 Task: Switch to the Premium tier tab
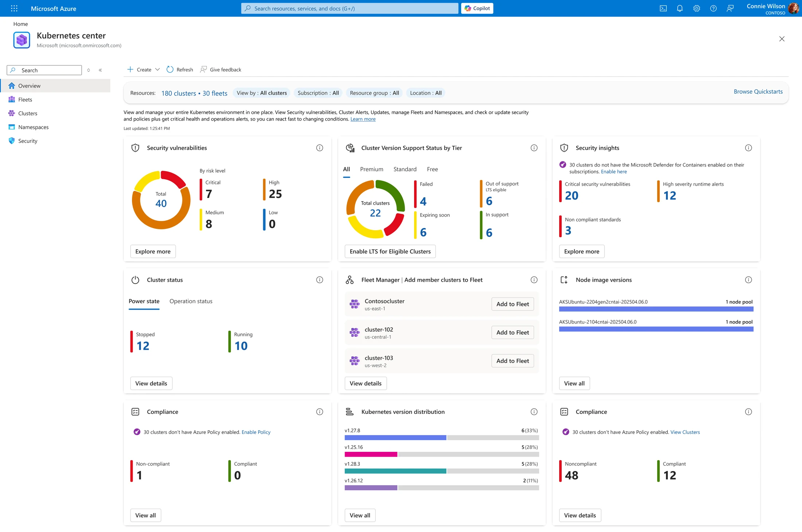click(371, 169)
